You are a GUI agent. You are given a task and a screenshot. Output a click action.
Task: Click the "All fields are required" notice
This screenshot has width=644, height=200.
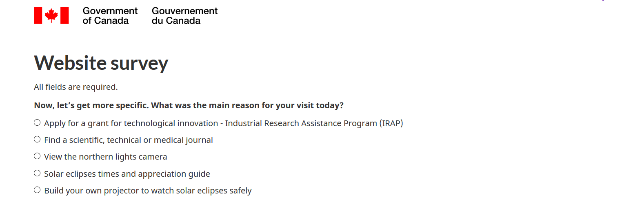76,87
